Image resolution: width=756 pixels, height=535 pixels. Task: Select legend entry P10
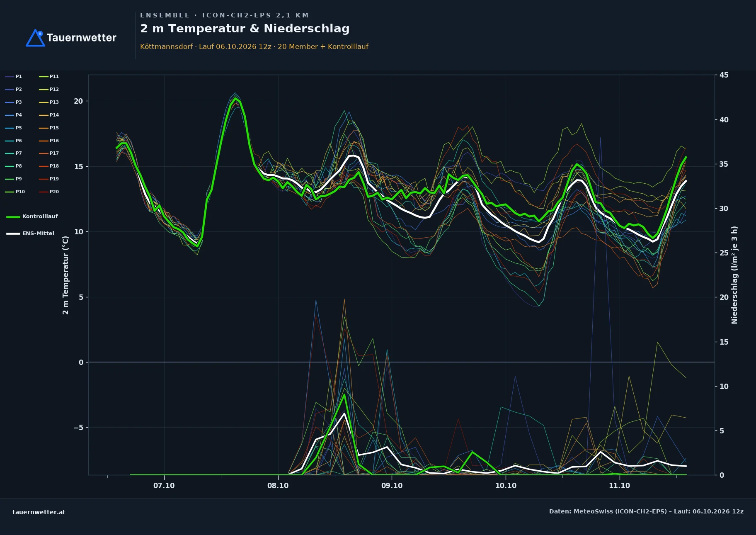tap(15, 192)
